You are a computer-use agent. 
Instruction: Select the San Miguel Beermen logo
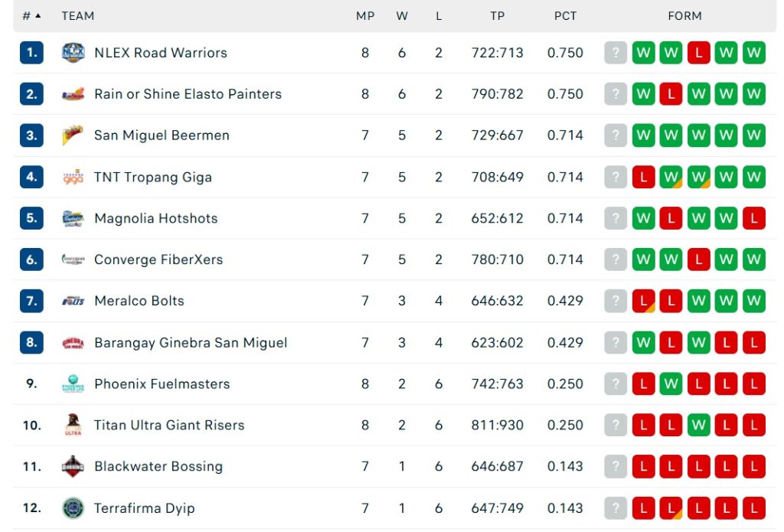[73, 135]
